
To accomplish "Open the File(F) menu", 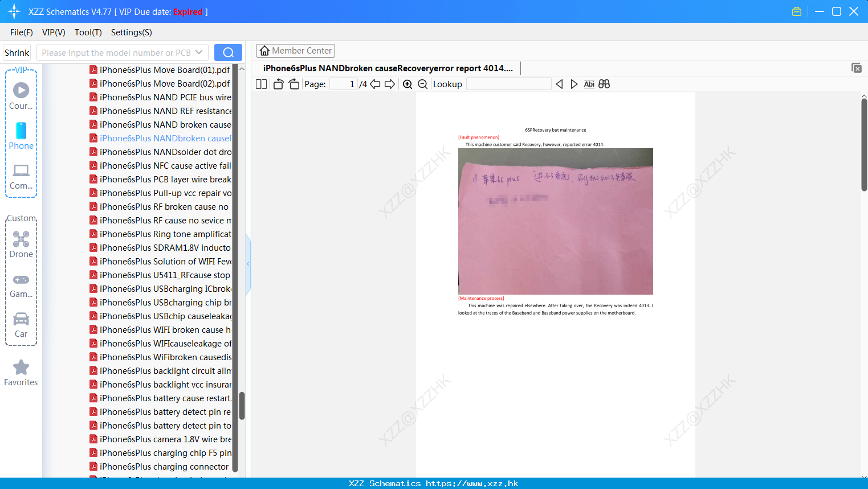I will tap(22, 32).
